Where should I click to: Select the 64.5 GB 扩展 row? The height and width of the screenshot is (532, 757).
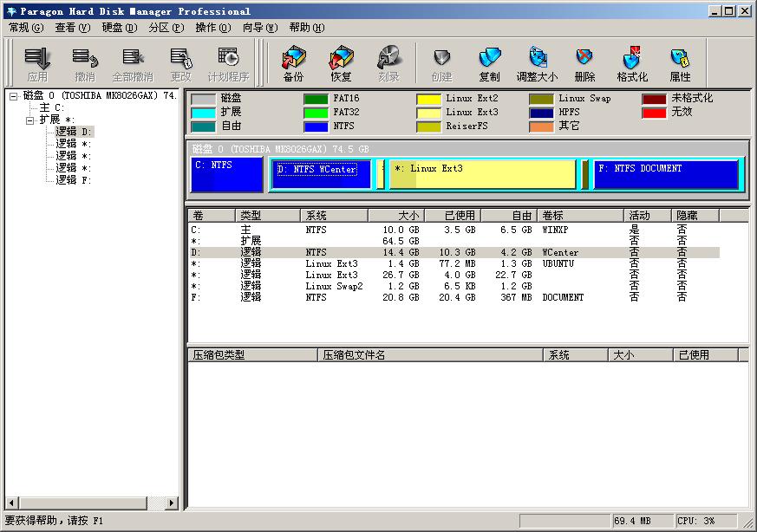(x=454, y=241)
